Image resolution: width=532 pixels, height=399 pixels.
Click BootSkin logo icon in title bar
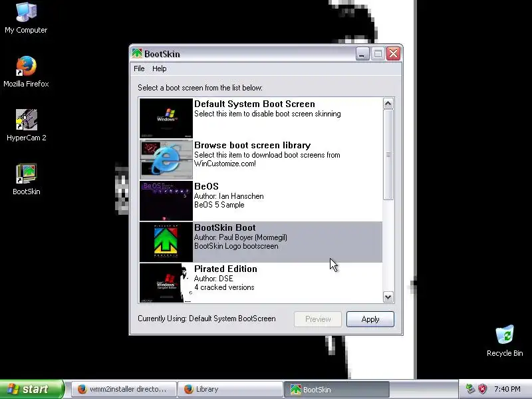tap(137, 53)
